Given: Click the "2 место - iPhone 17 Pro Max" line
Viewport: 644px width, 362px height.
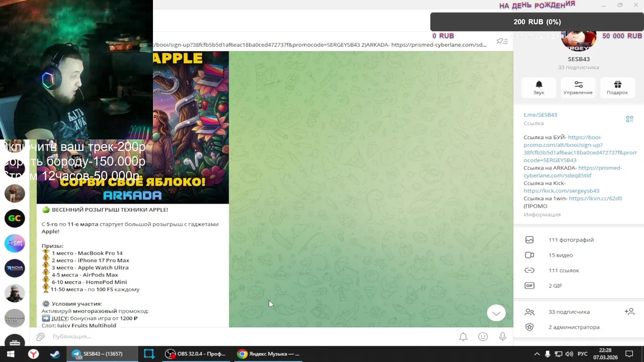Looking at the screenshot, I should click(91, 260).
